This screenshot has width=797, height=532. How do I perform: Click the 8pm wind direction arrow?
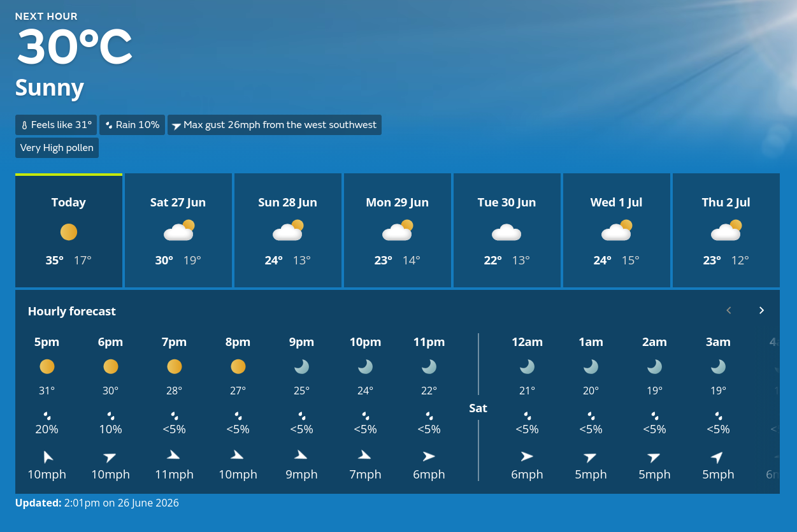pyautogui.click(x=238, y=455)
